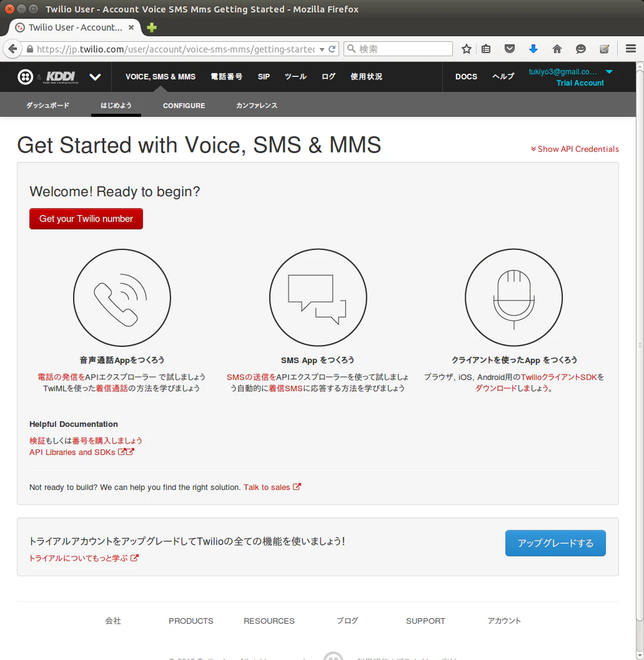Open the 電話番号 menu
The width and height of the screenshot is (644, 660).
(226, 77)
